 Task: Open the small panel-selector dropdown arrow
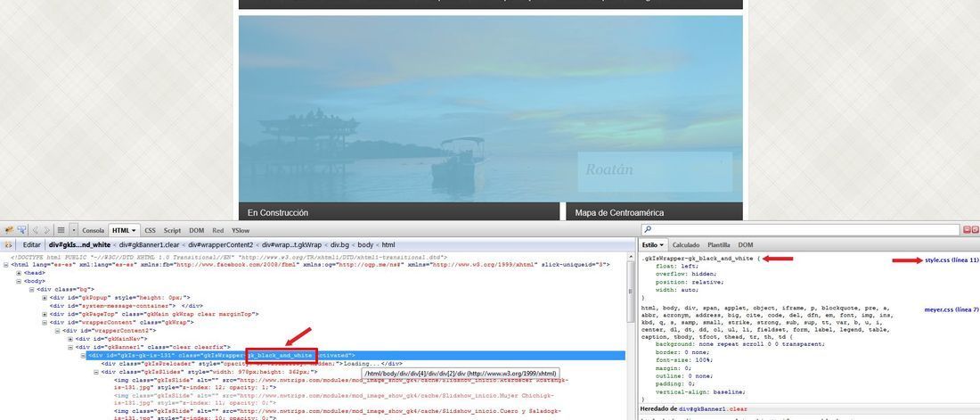click(74, 230)
